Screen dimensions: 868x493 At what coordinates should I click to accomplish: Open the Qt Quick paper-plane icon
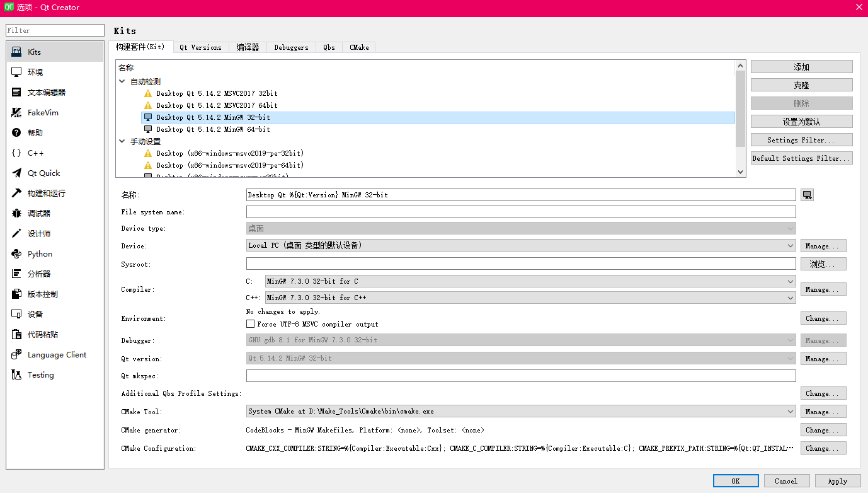pyautogui.click(x=17, y=173)
